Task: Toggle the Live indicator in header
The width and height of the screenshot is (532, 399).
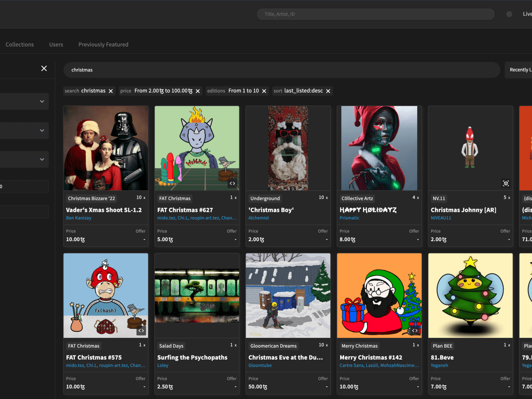Action: click(x=509, y=14)
